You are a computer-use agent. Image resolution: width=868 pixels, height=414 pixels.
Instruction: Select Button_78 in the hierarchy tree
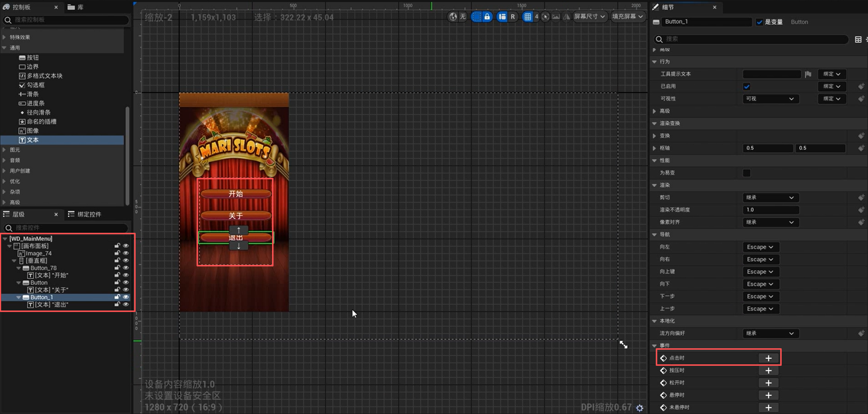coord(43,268)
